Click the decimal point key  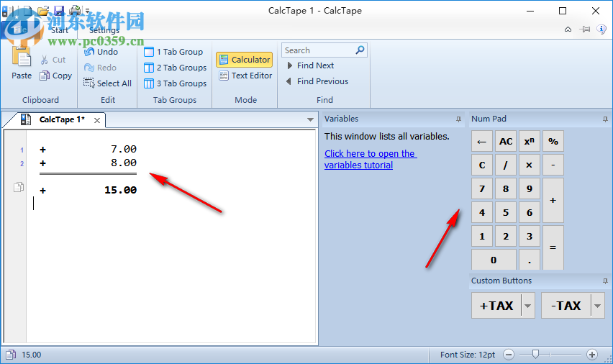pos(530,260)
